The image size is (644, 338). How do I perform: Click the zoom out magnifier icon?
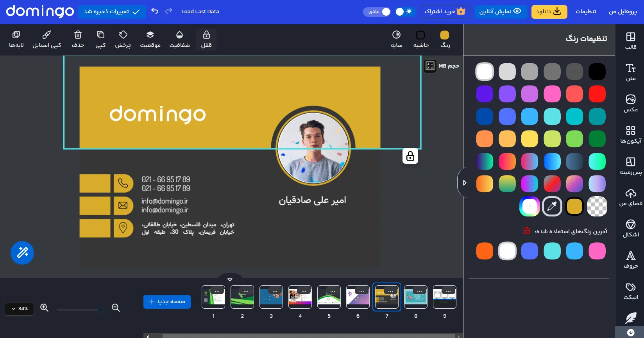click(116, 308)
